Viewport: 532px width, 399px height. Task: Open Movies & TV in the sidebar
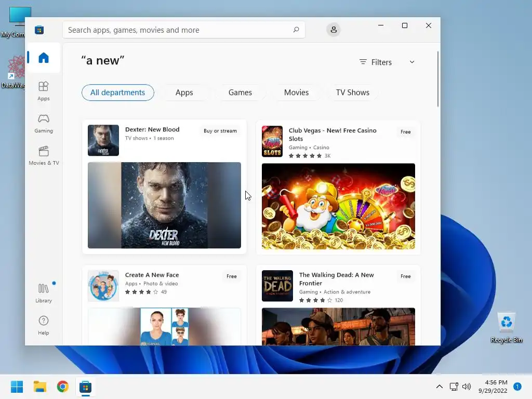[44, 155]
